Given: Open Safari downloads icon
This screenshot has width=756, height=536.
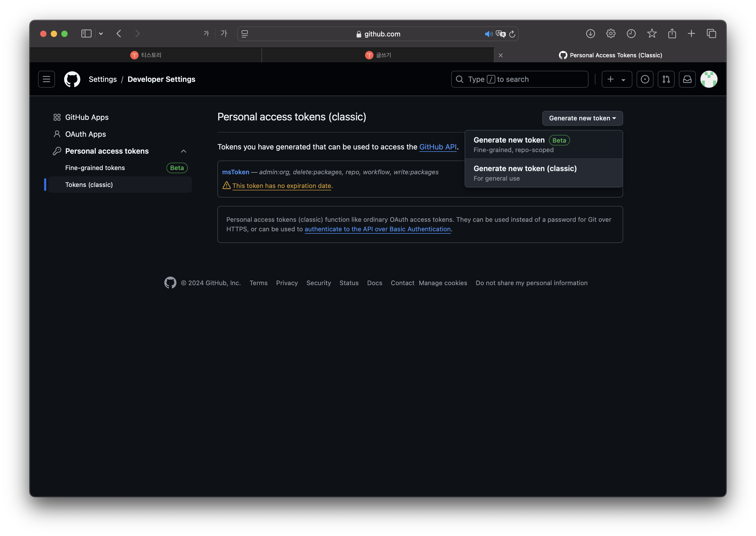Looking at the screenshot, I should tap(590, 34).
